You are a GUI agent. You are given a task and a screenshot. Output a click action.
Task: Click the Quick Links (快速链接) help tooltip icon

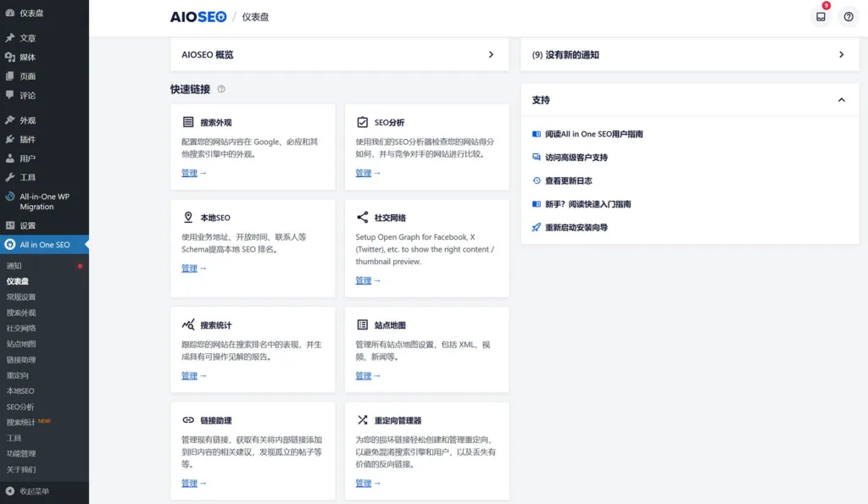[221, 89]
